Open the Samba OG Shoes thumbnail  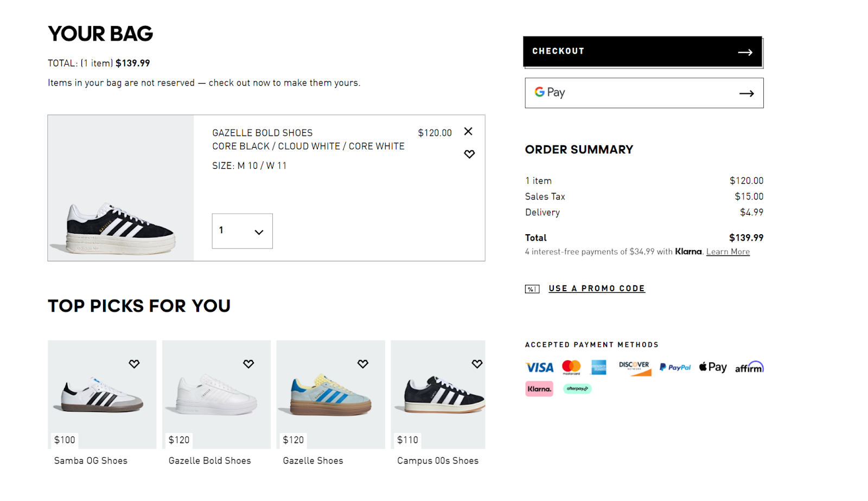pyautogui.click(x=102, y=394)
